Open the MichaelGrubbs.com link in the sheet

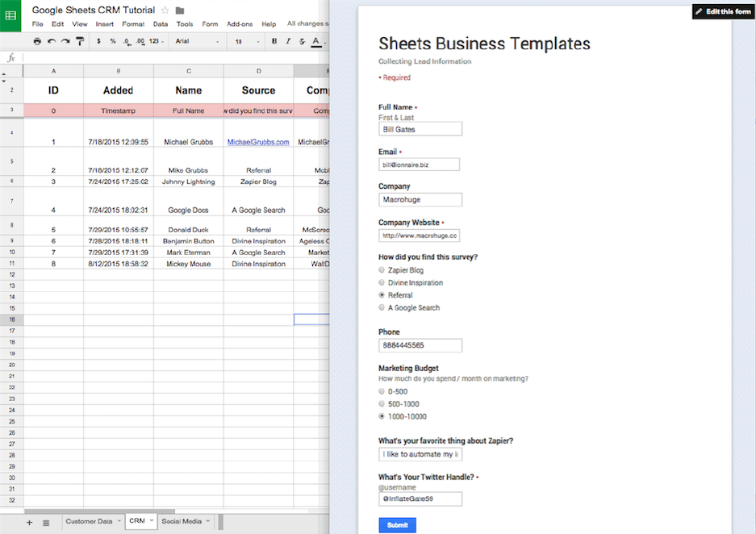pyautogui.click(x=258, y=142)
